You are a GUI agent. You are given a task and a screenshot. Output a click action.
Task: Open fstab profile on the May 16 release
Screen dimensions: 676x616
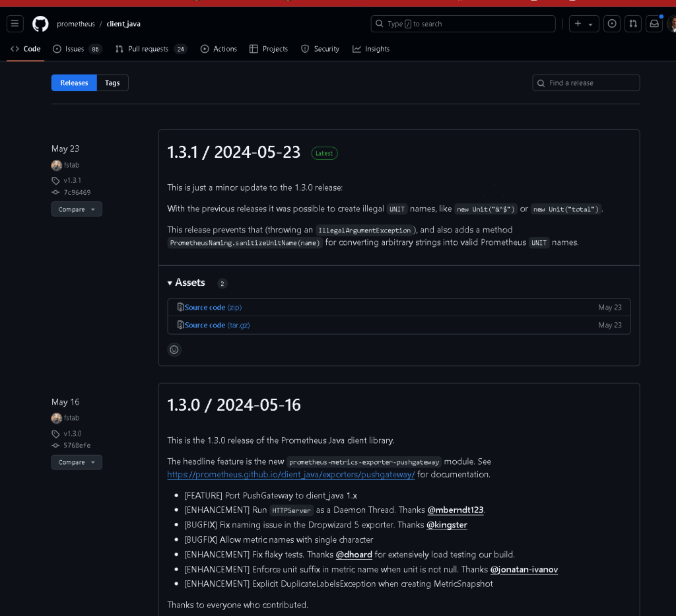click(x=71, y=418)
